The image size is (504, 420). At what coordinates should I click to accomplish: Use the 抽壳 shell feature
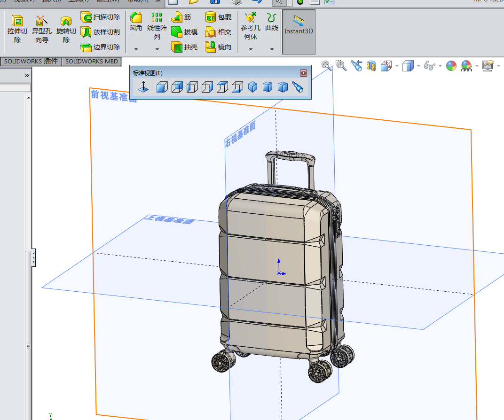pos(184,47)
